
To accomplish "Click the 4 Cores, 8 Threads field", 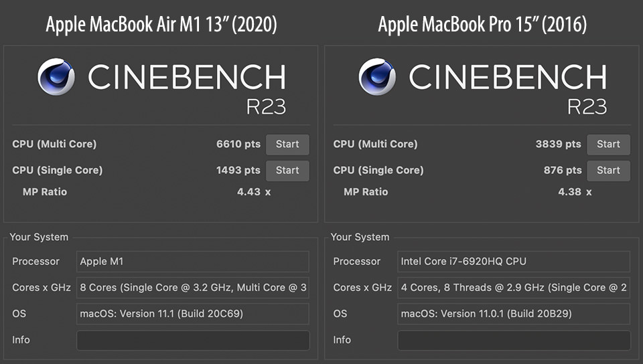I will click(514, 288).
